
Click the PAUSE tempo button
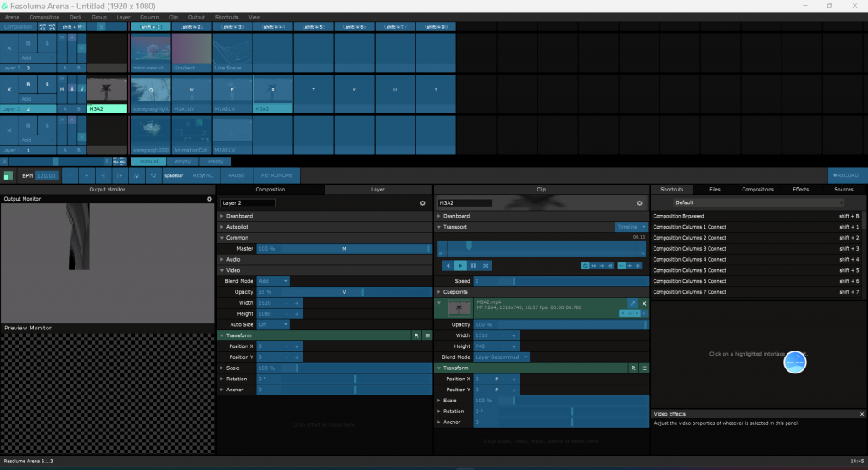(x=236, y=176)
